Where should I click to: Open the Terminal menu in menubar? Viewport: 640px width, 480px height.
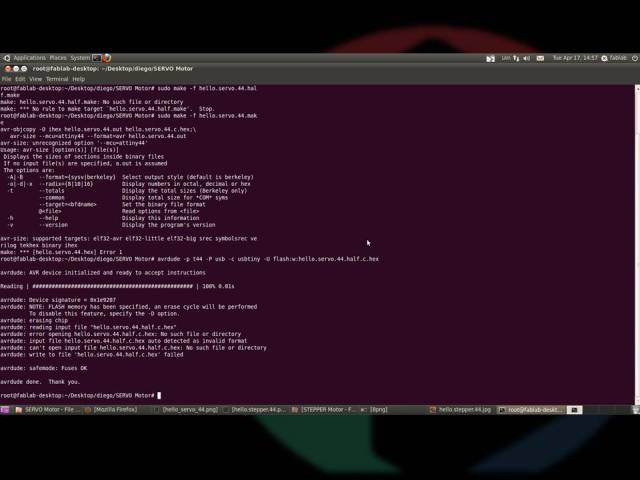click(57, 79)
